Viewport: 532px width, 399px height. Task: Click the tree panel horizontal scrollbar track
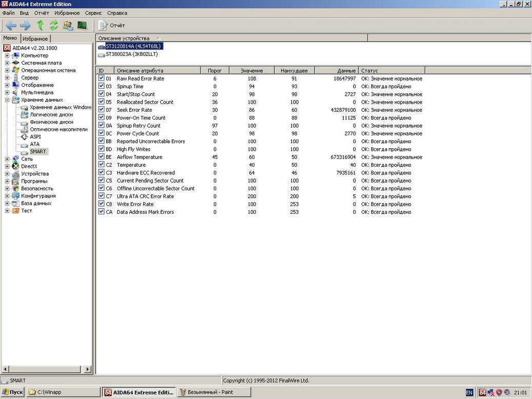click(47, 369)
